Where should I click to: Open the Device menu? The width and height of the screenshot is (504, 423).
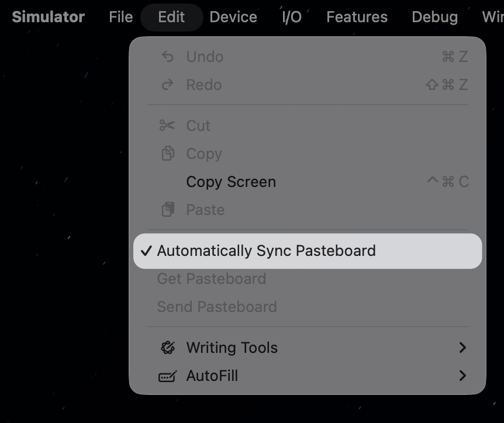pyautogui.click(x=233, y=17)
